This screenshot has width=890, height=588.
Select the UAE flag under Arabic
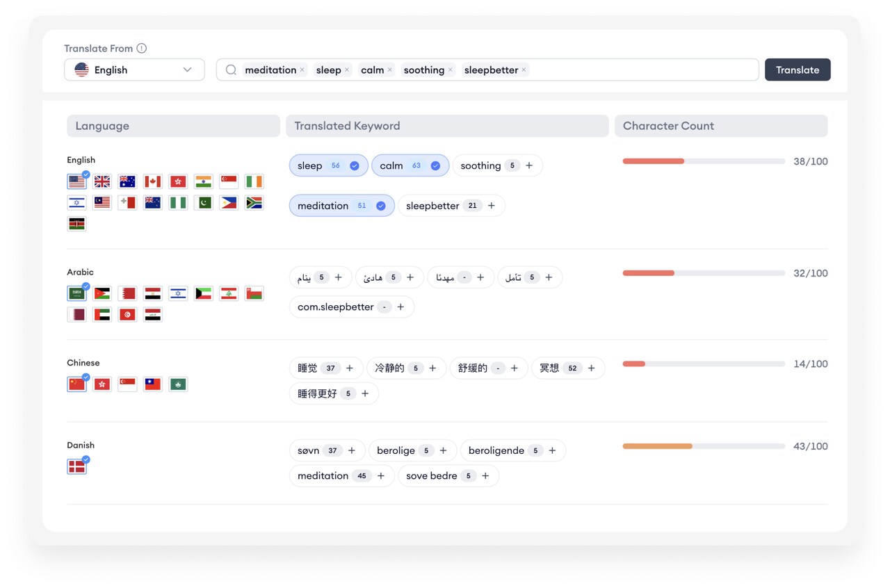(x=102, y=315)
